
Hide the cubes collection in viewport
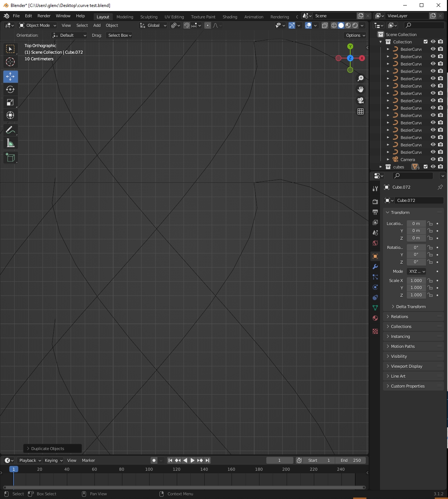(x=433, y=167)
